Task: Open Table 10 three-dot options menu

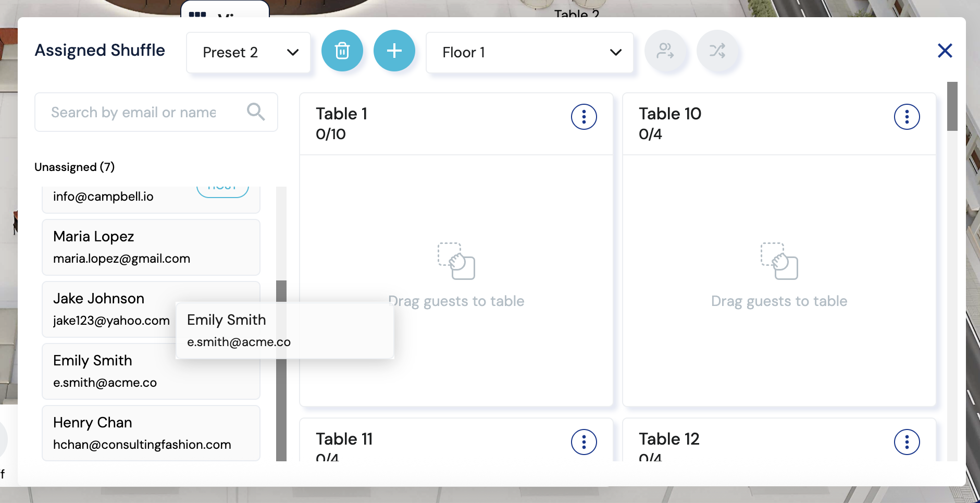Action: [907, 117]
